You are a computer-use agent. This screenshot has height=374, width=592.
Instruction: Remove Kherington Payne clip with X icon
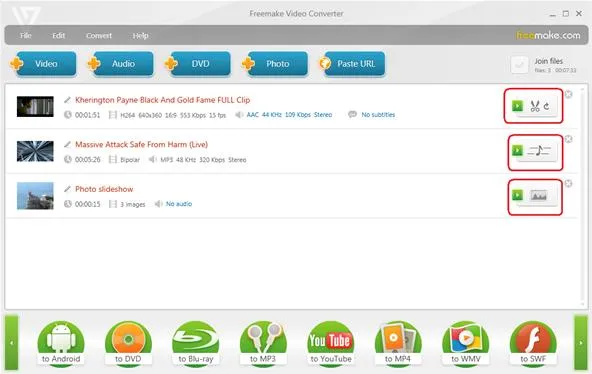click(x=568, y=94)
